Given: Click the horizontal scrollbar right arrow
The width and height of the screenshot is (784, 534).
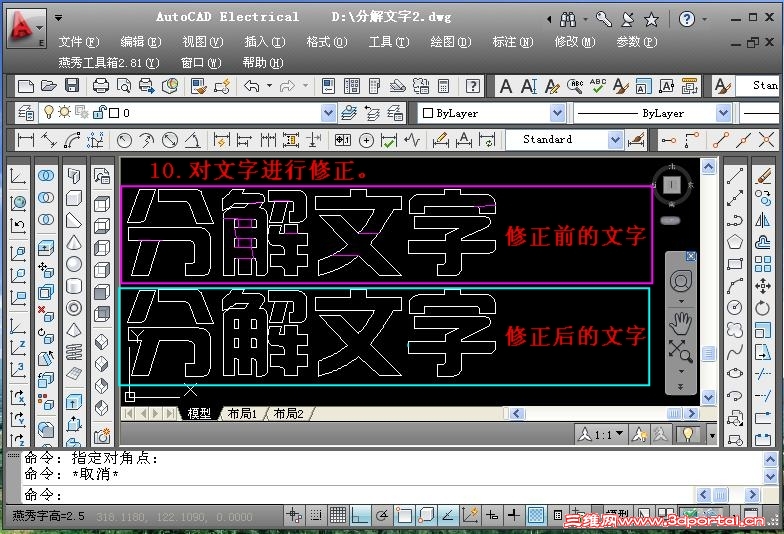Looking at the screenshot, I should (x=692, y=413).
